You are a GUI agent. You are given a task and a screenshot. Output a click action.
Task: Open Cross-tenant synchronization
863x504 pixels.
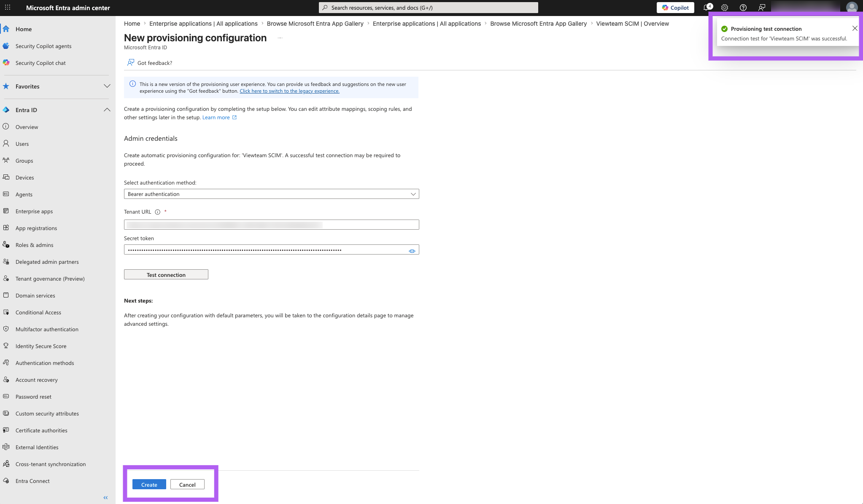tap(51, 464)
